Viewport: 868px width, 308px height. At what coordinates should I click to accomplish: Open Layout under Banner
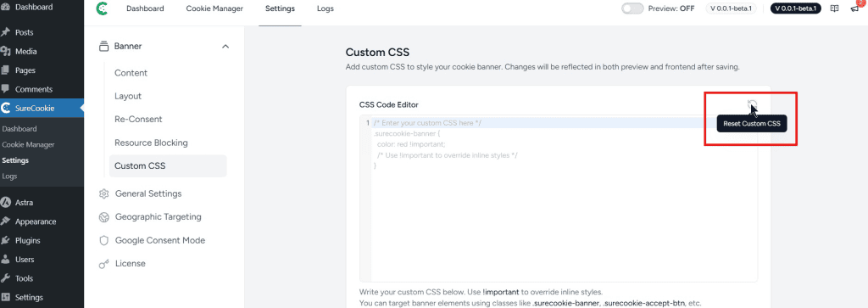point(128,97)
